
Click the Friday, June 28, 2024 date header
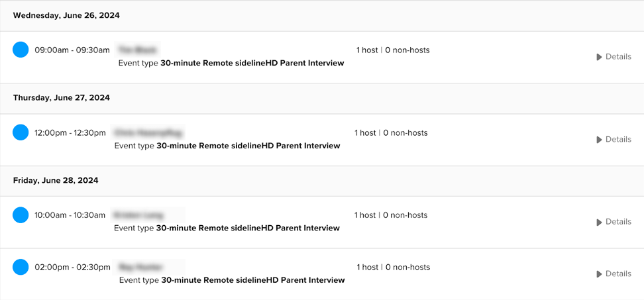pos(56,180)
